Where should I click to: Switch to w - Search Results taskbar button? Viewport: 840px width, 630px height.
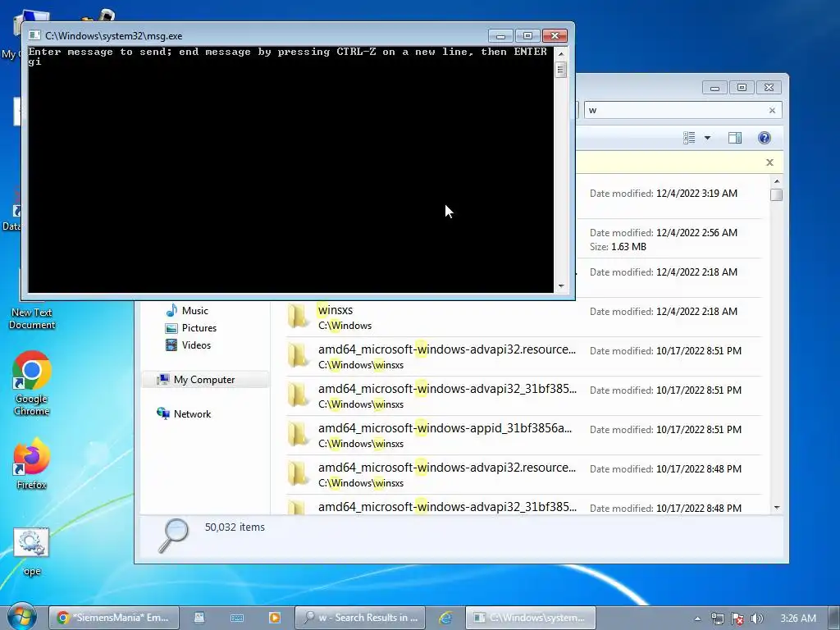[x=360, y=618]
